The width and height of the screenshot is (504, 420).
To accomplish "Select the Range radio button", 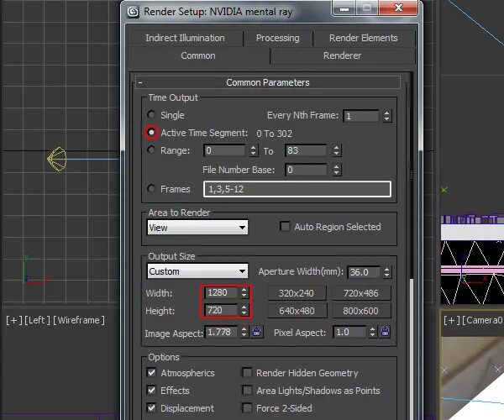I will pos(151,150).
